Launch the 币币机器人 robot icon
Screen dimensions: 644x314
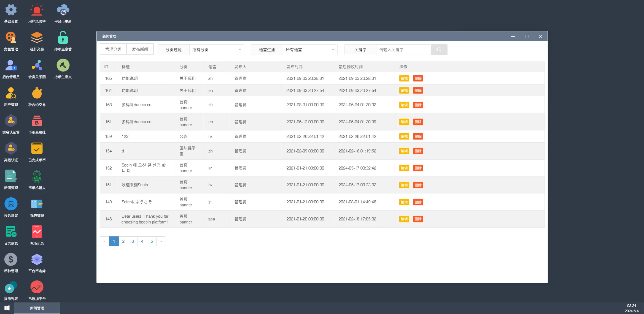pos(37,177)
